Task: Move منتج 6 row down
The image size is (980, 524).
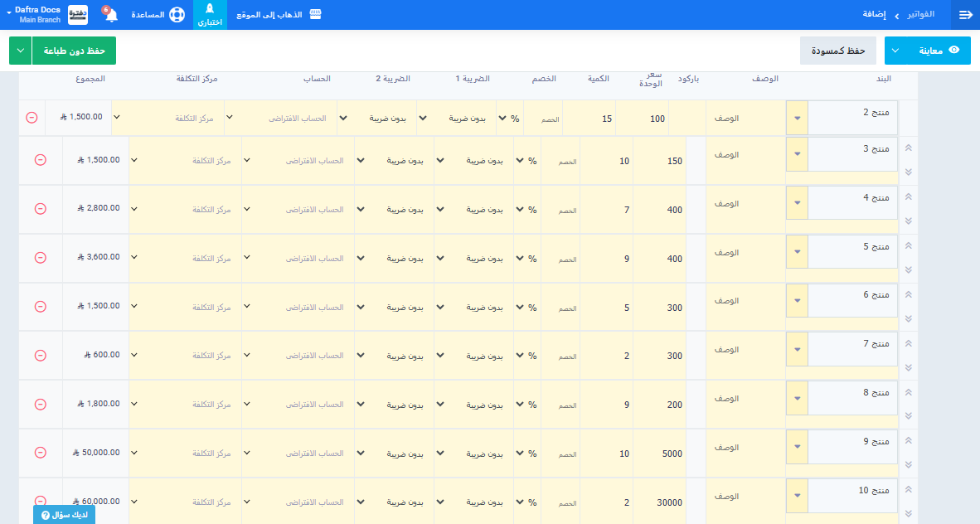Action: pos(908,319)
